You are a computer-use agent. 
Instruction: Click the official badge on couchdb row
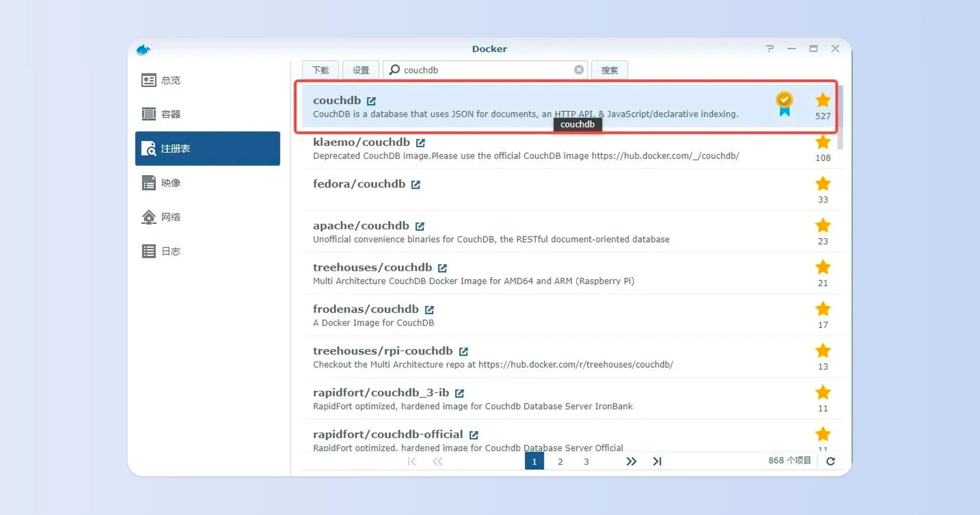784,104
